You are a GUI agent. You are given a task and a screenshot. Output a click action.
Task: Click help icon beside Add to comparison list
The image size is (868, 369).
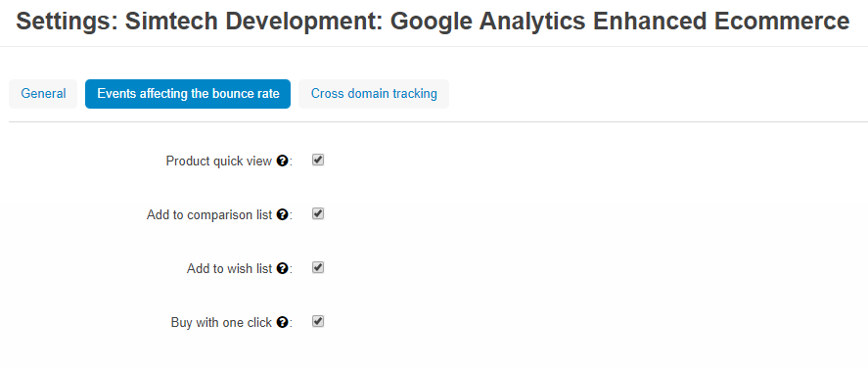tap(282, 215)
